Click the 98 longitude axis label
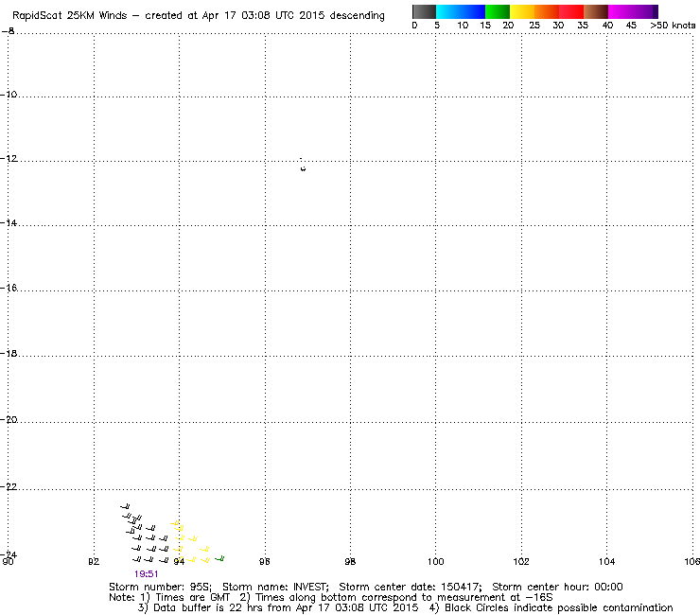Image resolution: width=700 pixels, height=615 pixels. (350, 561)
